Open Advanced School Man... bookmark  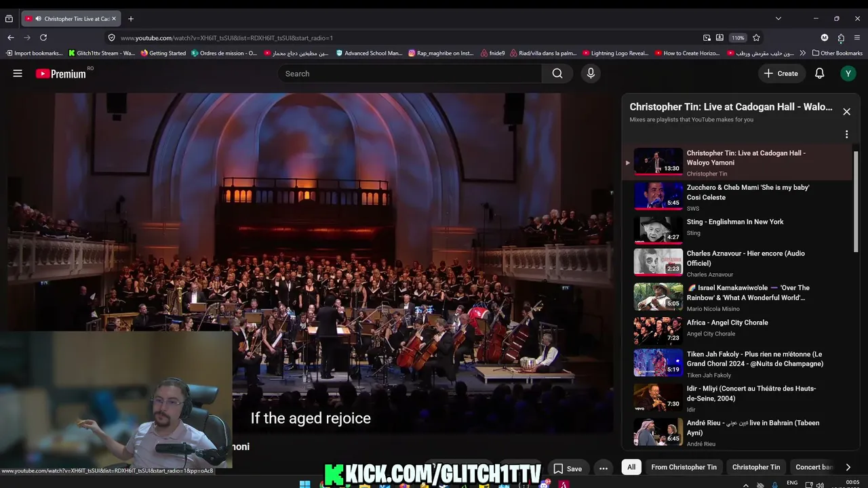(369, 53)
